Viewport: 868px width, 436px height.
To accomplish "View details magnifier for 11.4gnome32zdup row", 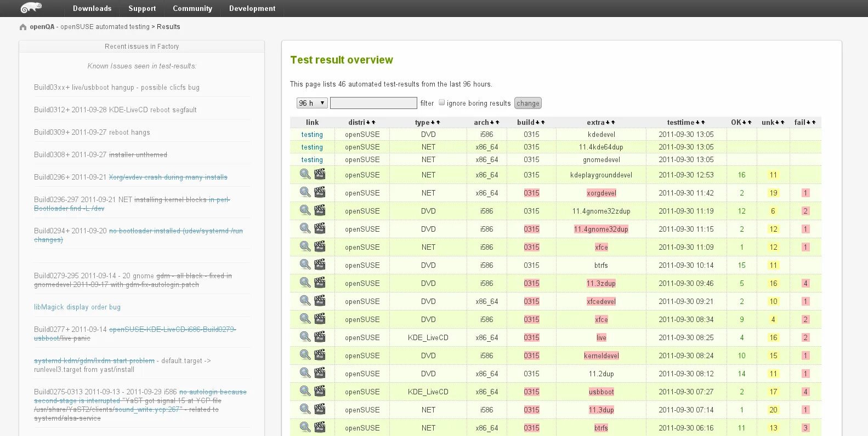I will pyautogui.click(x=305, y=210).
